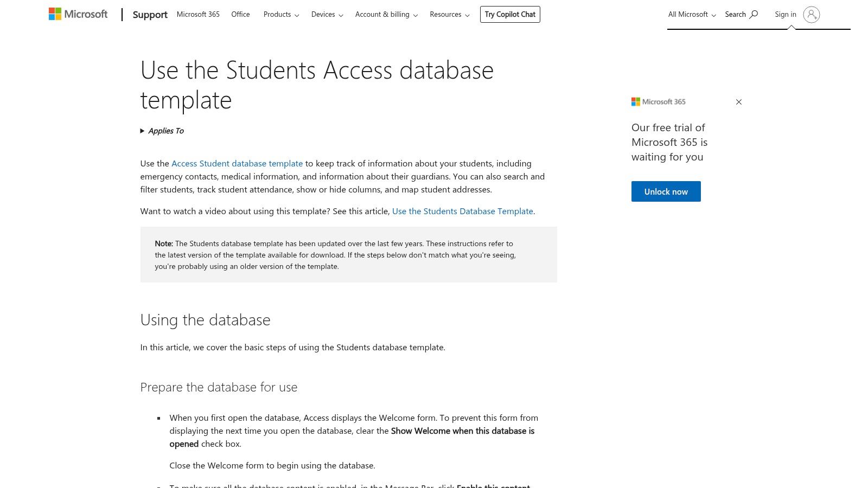Open the Resources dropdown menu
The height and width of the screenshot is (488, 868).
click(x=449, y=15)
